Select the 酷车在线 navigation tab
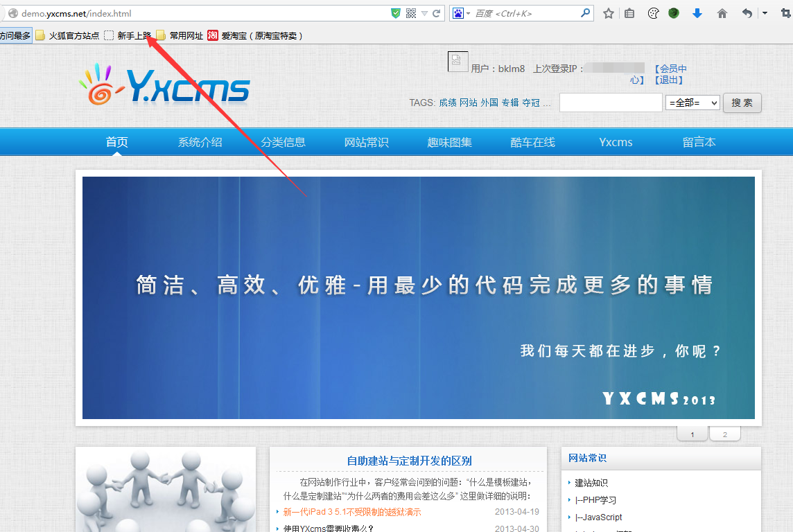The height and width of the screenshot is (532, 793). pos(532,142)
